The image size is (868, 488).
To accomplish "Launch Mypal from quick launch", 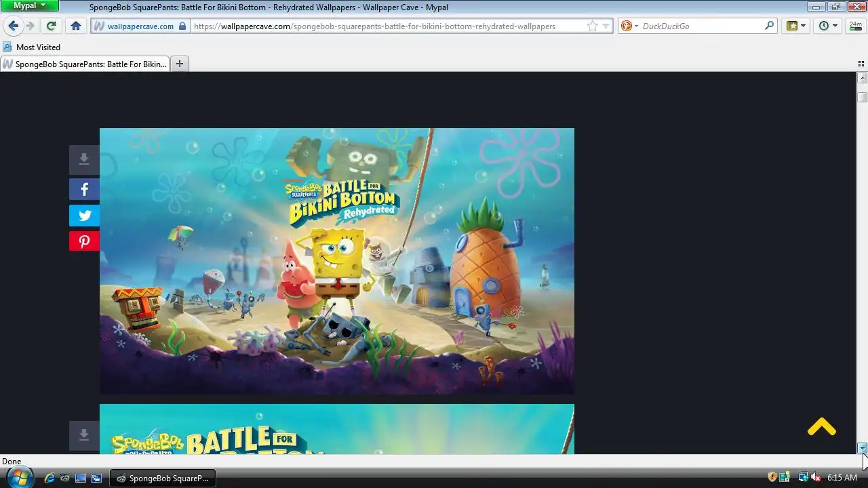I will (x=65, y=478).
